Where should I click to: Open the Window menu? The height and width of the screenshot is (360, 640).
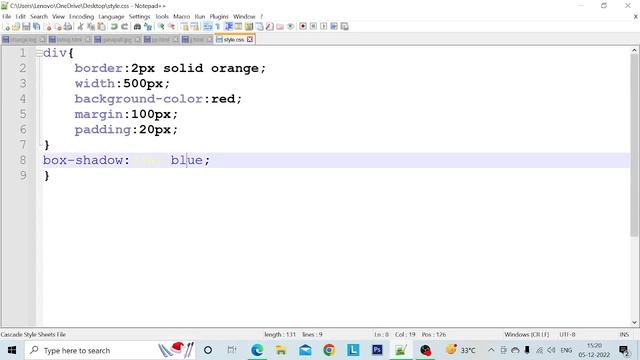point(244,17)
